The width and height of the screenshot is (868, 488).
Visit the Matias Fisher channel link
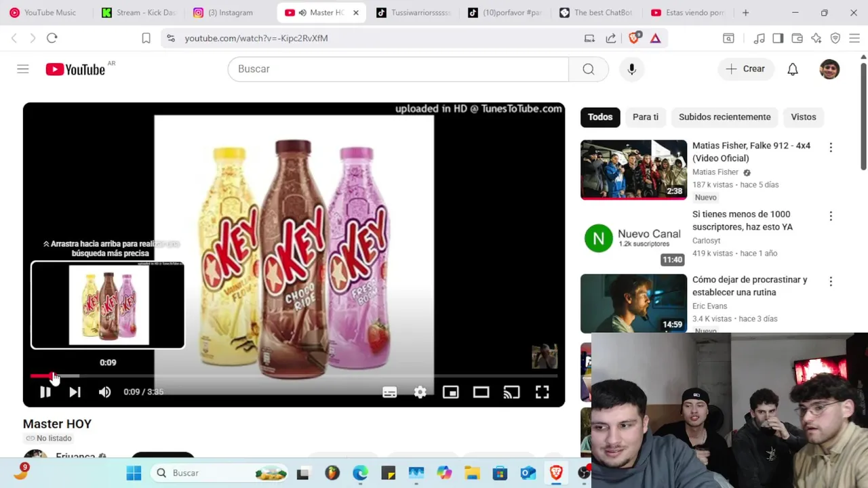click(x=715, y=172)
